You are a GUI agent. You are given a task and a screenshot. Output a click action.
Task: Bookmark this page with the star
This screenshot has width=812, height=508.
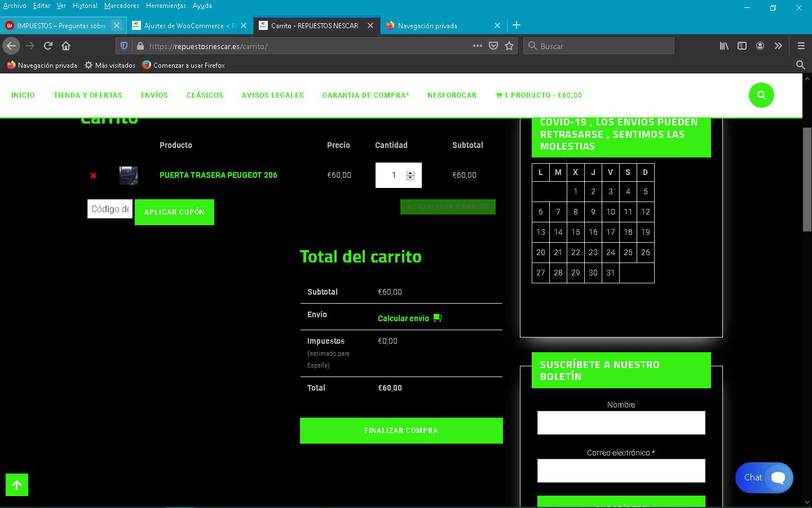(x=509, y=46)
